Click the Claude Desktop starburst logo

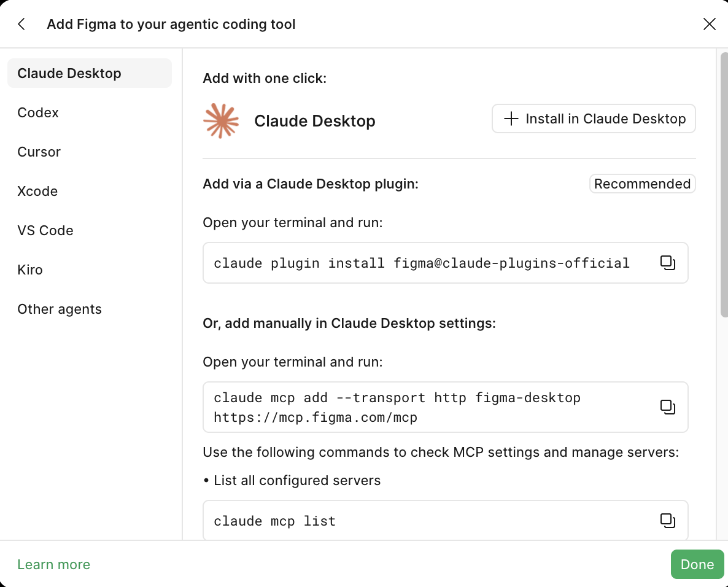click(221, 121)
